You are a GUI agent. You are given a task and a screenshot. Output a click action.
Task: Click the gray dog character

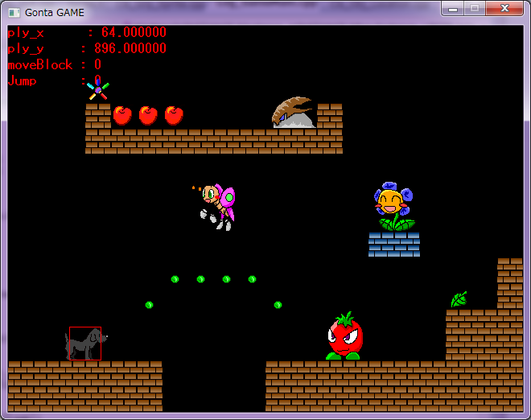(x=84, y=344)
